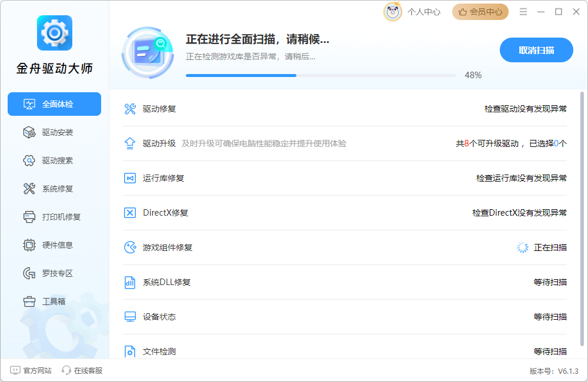Click the 工具箱 toolbox icon

pyautogui.click(x=29, y=301)
